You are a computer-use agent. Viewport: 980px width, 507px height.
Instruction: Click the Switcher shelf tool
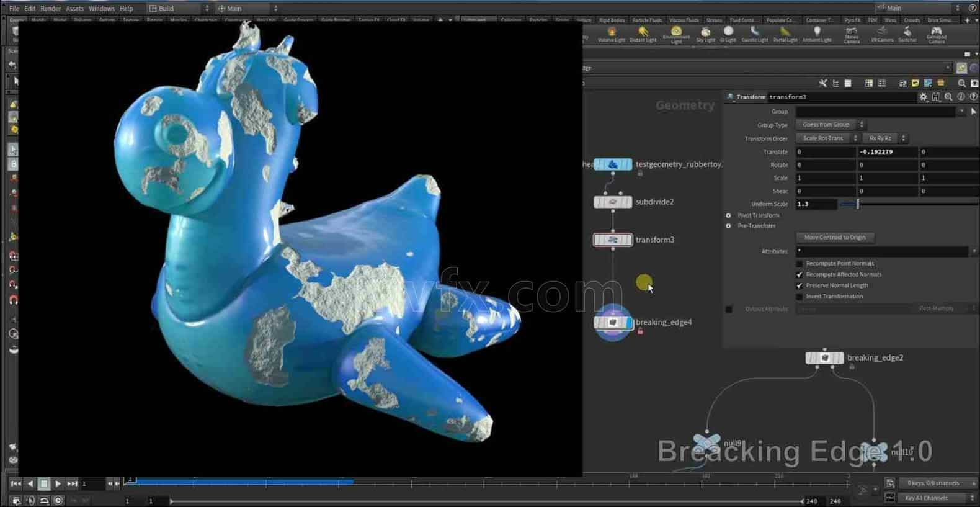tap(907, 34)
